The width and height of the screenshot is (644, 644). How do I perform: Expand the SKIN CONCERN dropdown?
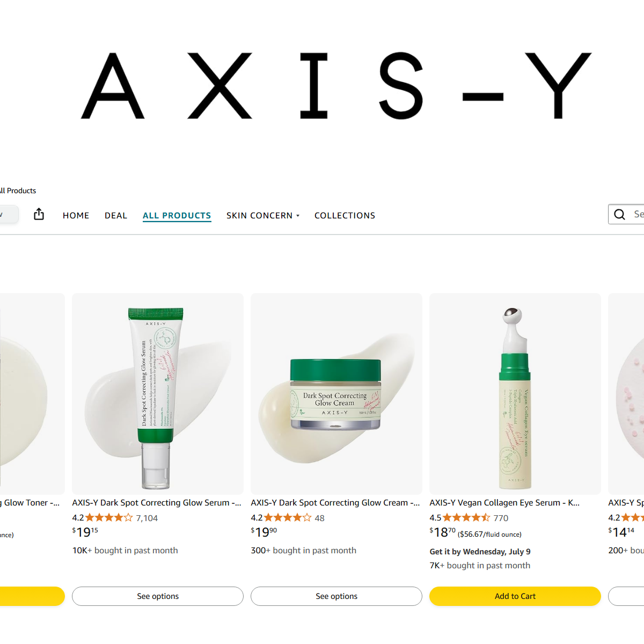click(x=263, y=215)
